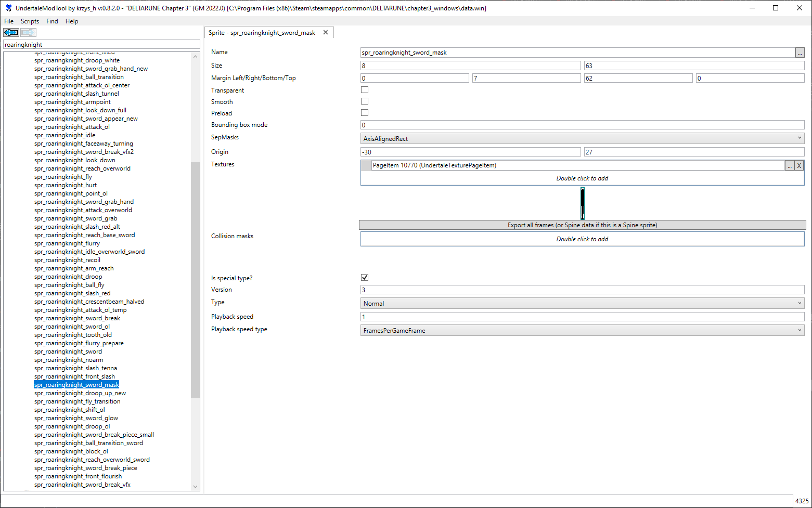Click the sprite list scroll up arrow
Viewport: 812px width, 508px height.
point(195,57)
